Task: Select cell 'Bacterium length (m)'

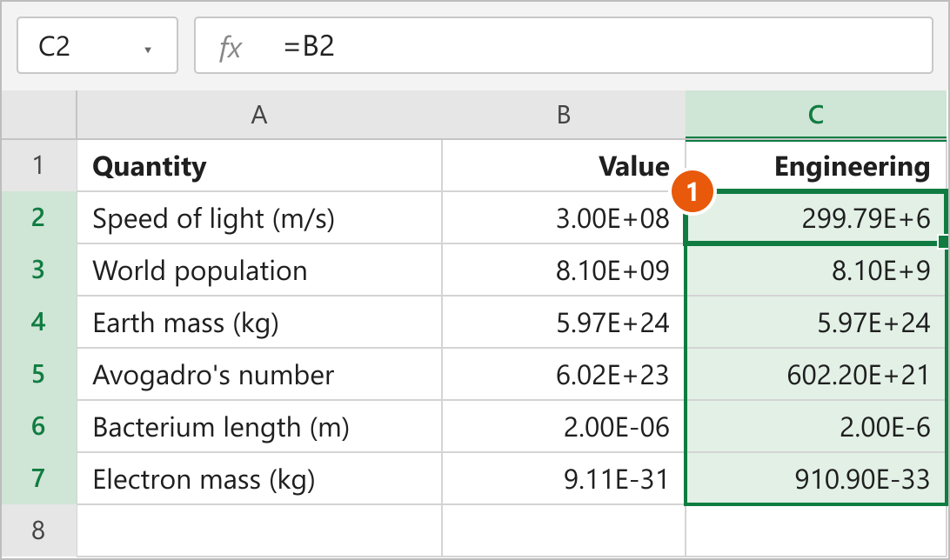Action: (x=259, y=425)
